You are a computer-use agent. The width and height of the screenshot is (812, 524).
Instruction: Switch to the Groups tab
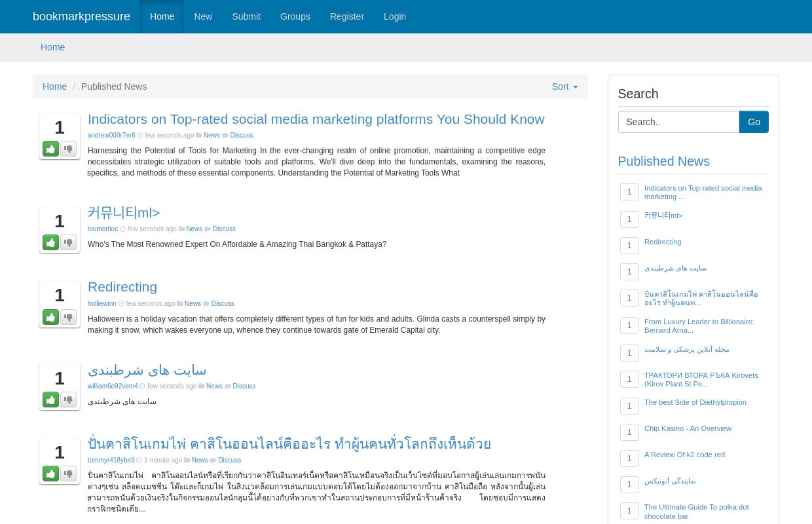click(x=295, y=16)
